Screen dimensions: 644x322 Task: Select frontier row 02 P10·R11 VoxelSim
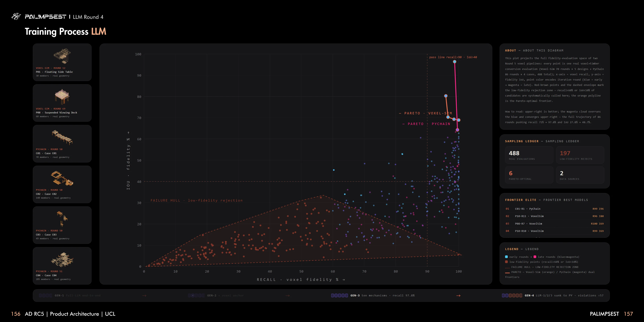(x=555, y=216)
